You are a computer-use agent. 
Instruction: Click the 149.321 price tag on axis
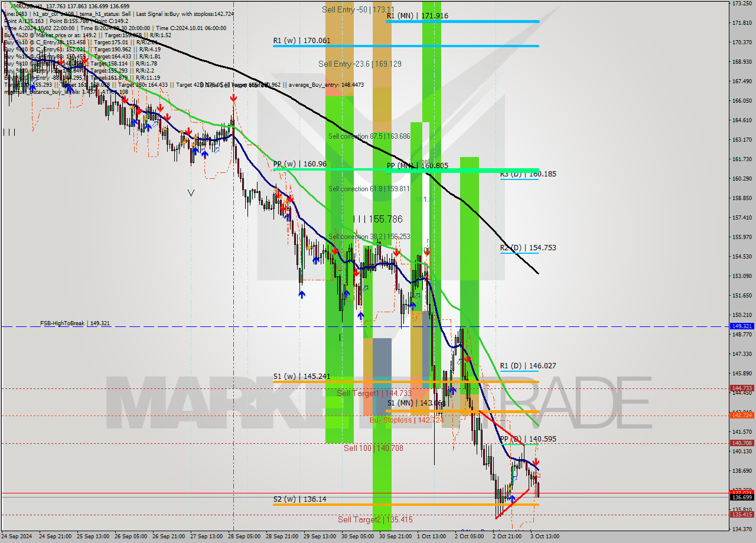[x=742, y=326]
